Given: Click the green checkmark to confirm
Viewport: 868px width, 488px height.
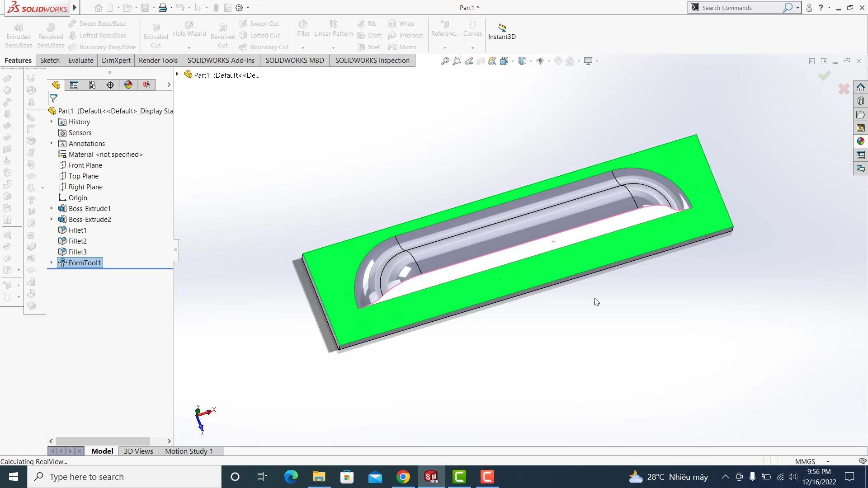Looking at the screenshot, I should pos(824,75).
